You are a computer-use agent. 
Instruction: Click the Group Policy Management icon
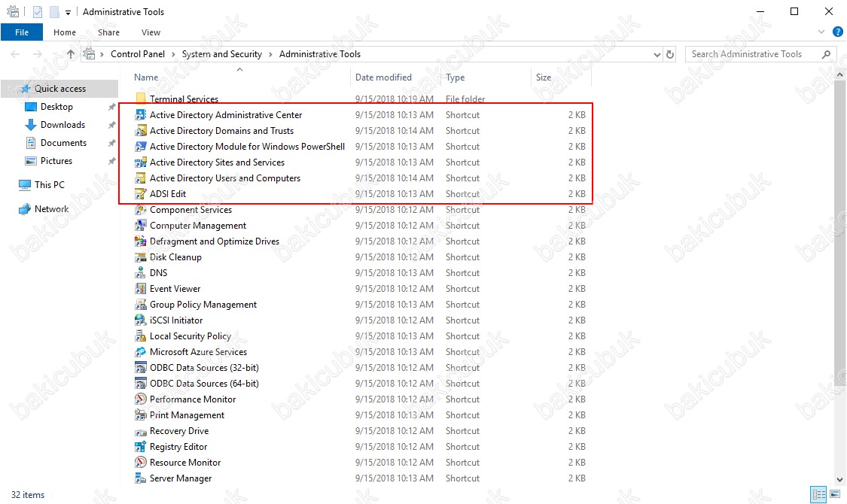[140, 305]
